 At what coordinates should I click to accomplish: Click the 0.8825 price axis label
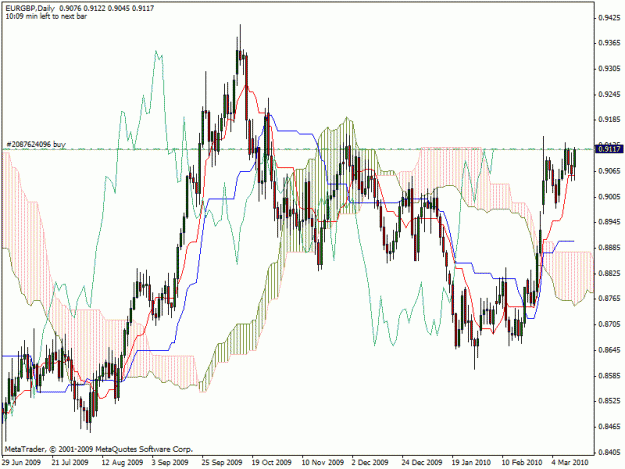tap(610, 273)
